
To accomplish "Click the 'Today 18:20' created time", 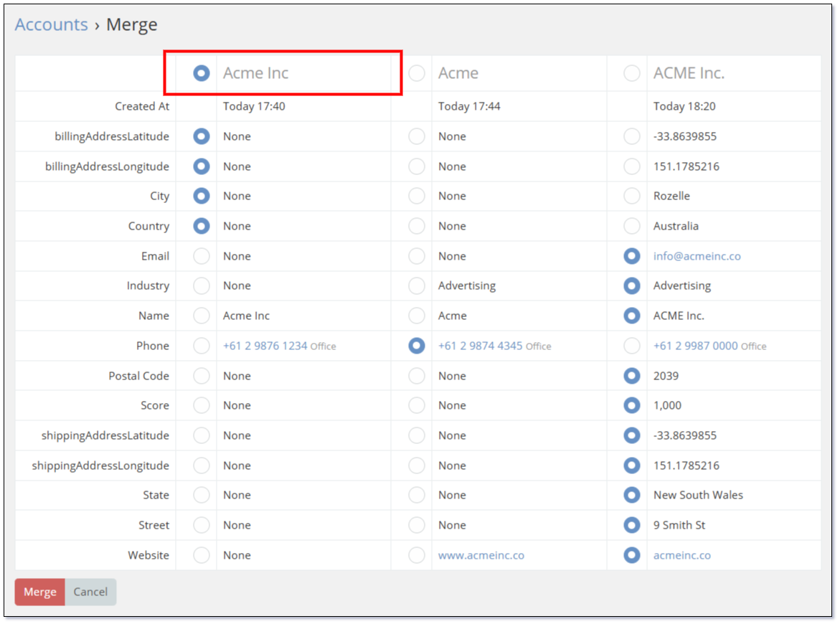I will pyautogui.click(x=684, y=106).
